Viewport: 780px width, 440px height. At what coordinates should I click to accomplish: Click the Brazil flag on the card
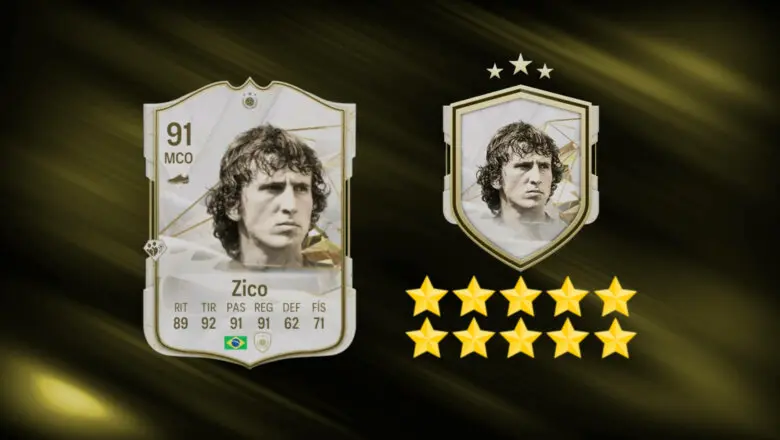coord(235,343)
